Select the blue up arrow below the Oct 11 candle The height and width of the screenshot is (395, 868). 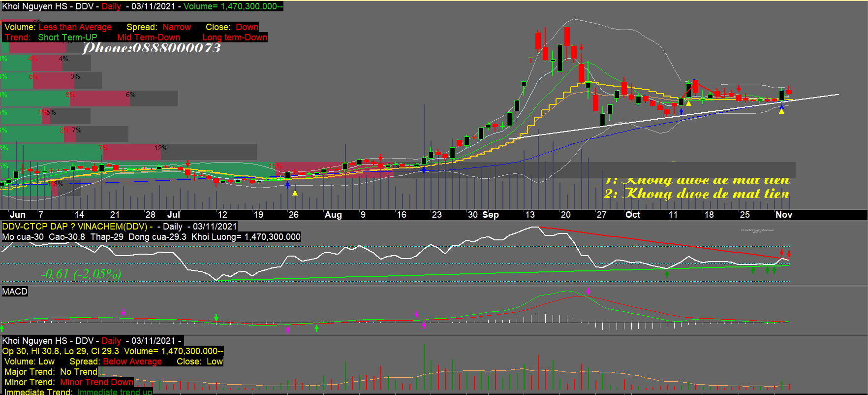click(x=681, y=111)
